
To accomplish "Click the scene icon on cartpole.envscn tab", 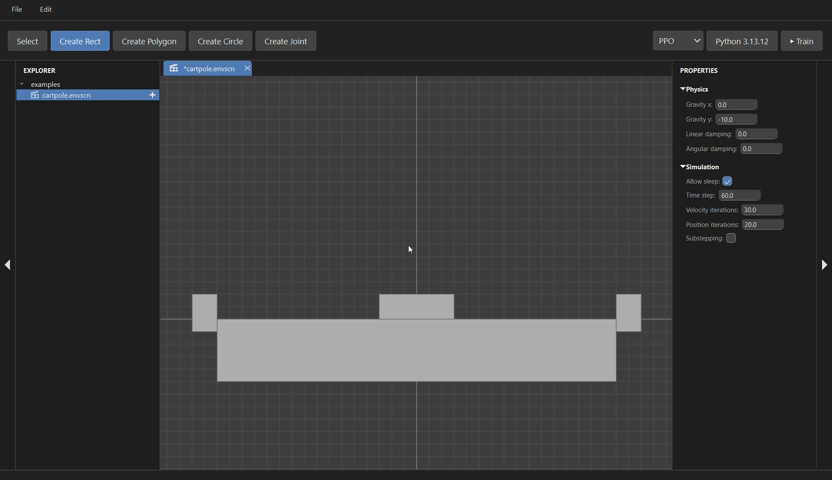I will [x=174, y=69].
